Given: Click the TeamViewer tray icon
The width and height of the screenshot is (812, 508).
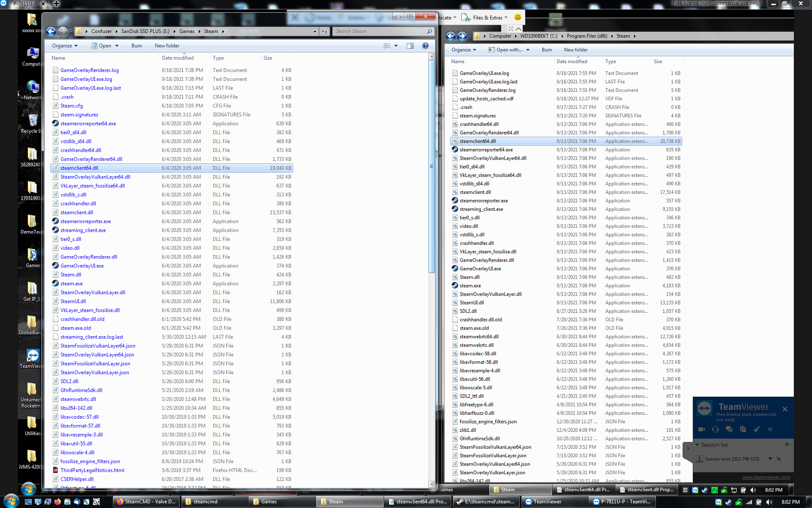Looking at the screenshot, I should pyautogui.click(x=695, y=490).
